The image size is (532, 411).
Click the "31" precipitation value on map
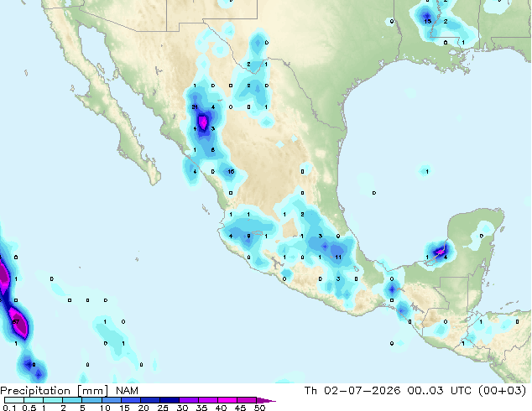pos(195,107)
